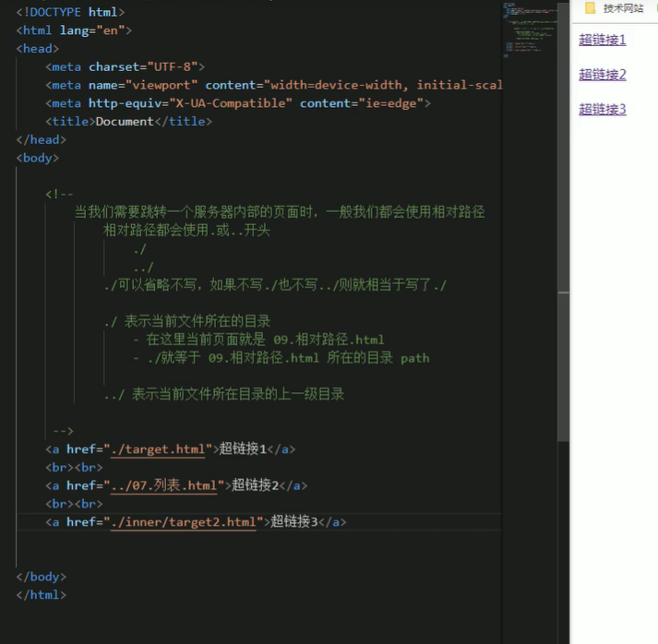The image size is (658, 644).
Task: Click the comment line 相对路径都会使用.或..开头
Action: click(x=186, y=231)
